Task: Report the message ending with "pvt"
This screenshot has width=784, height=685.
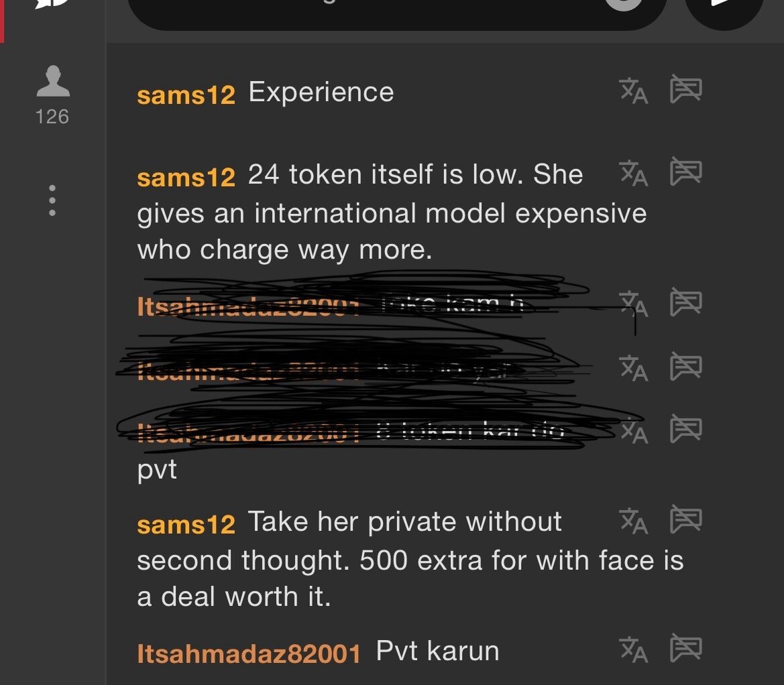Action: 686,428
